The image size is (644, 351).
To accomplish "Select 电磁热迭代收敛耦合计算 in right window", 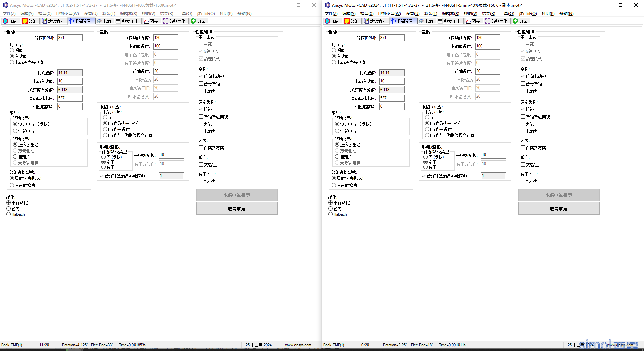I will [427, 135].
